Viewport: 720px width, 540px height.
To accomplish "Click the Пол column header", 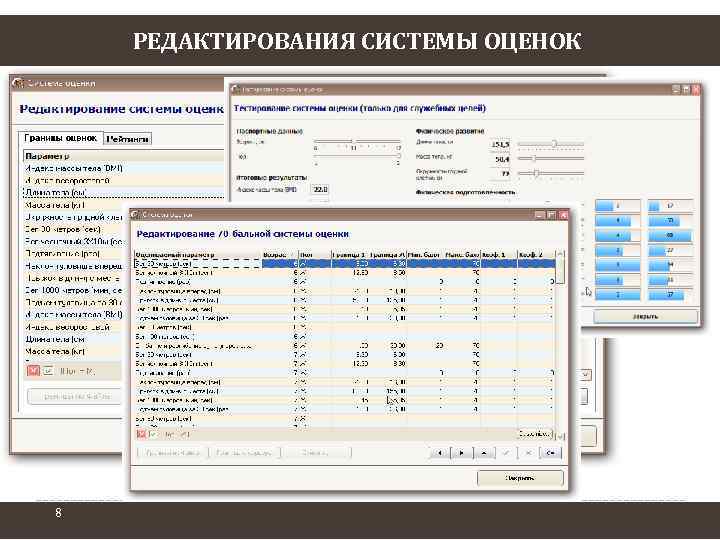I will [x=315, y=254].
